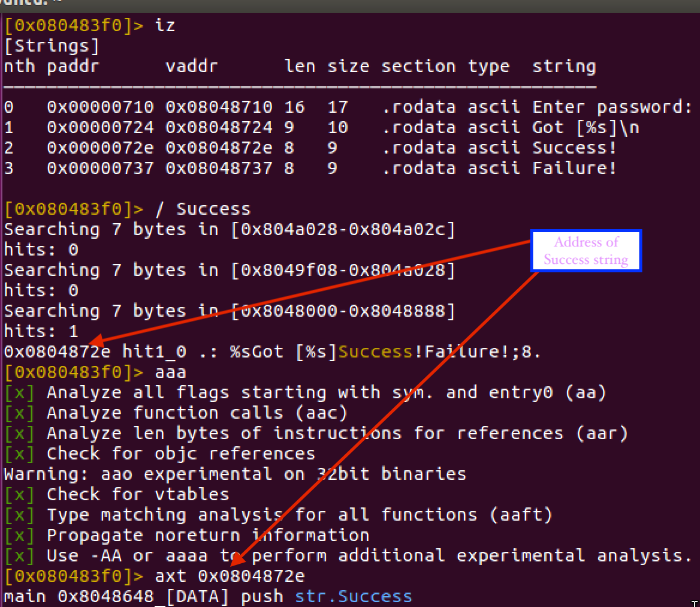Click the "section" column header

418,67
